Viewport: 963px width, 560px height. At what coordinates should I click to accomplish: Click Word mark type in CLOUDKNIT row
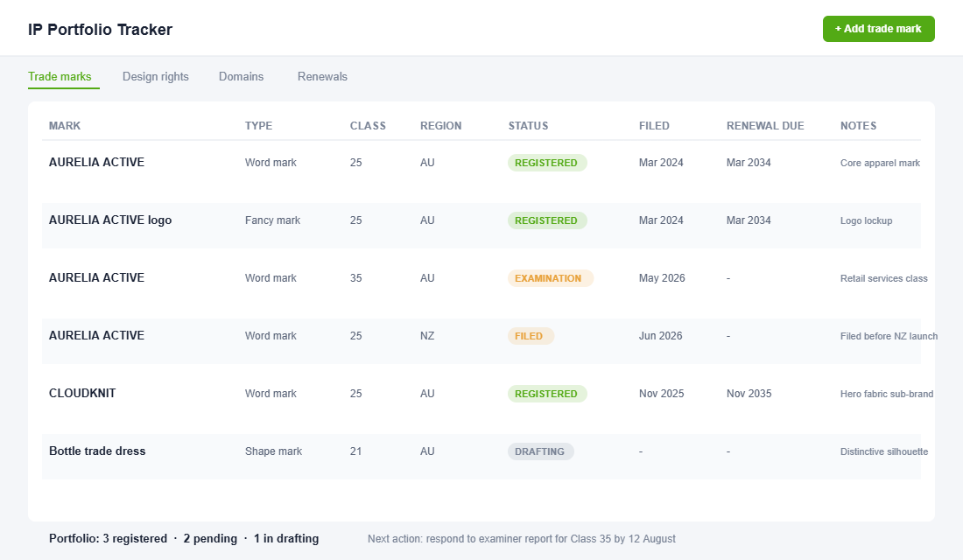[271, 393]
